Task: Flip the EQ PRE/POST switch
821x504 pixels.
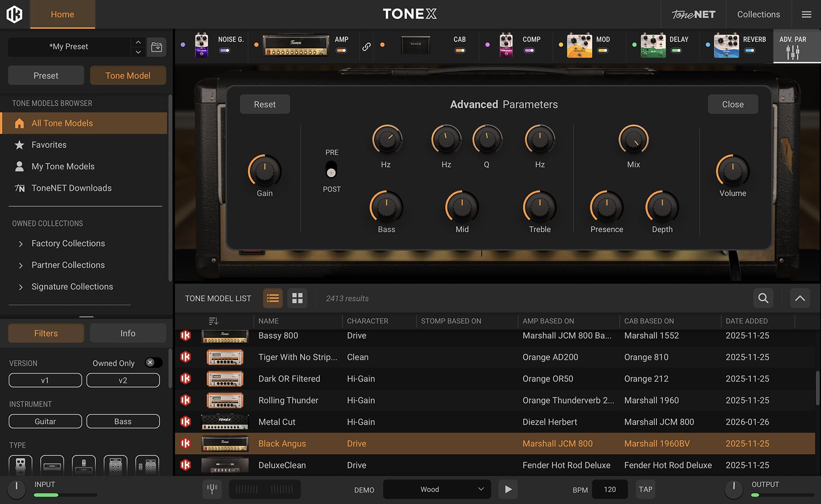Action: [x=331, y=170]
